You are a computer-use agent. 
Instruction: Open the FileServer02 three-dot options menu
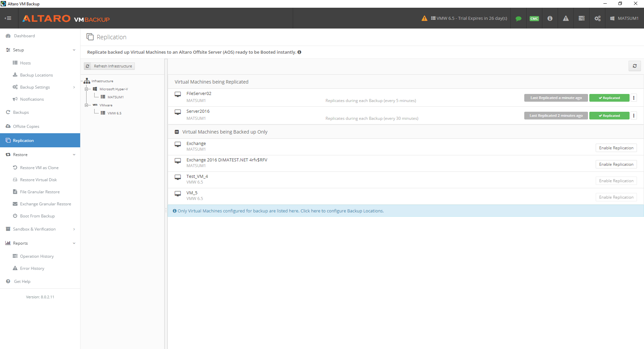tap(634, 98)
